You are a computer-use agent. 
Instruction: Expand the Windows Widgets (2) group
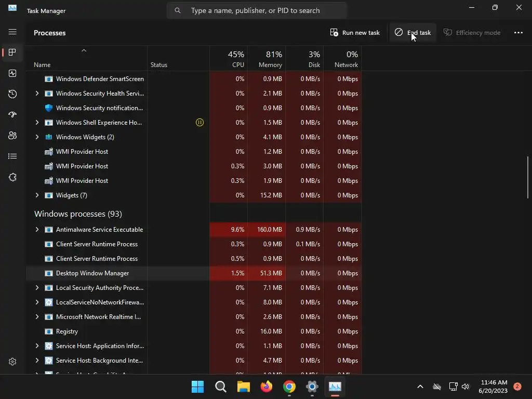pyautogui.click(x=37, y=137)
